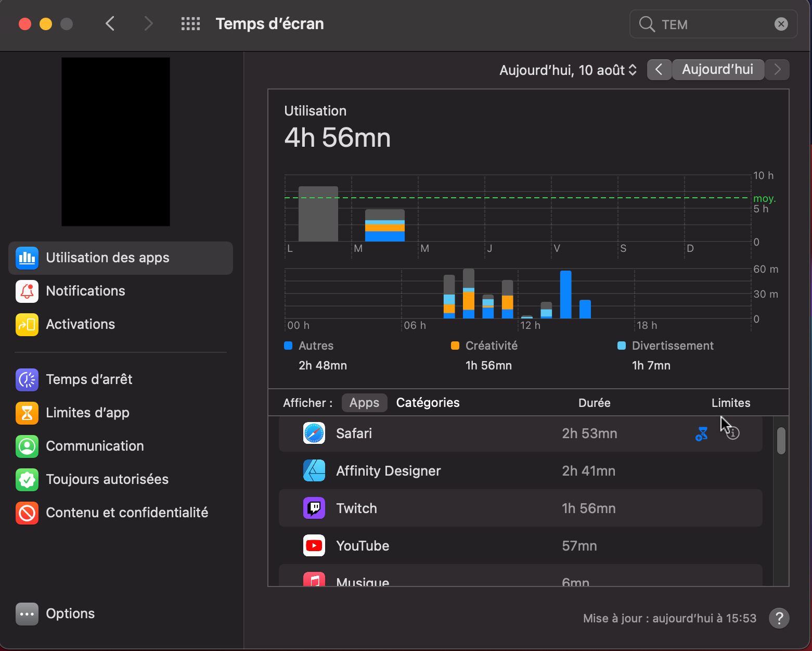Select the Affinity Designer row name
812x651 pixels.
tap(389, 471)
